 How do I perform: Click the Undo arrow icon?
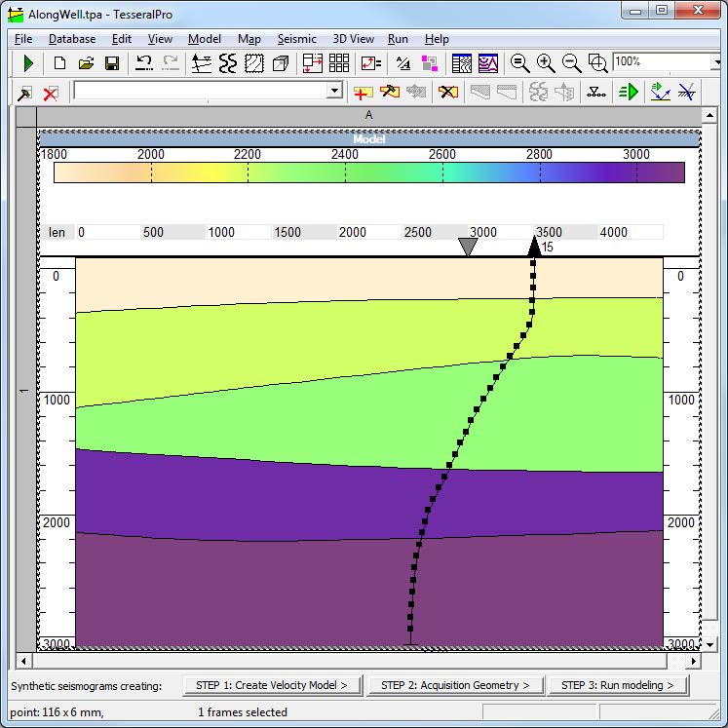click(x=144, y=63)
